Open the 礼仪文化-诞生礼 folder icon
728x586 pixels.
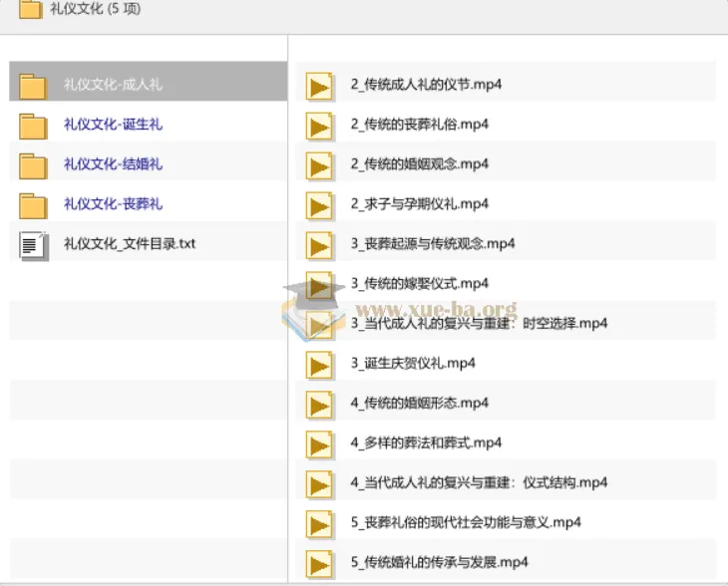click(x=33, y=127)
